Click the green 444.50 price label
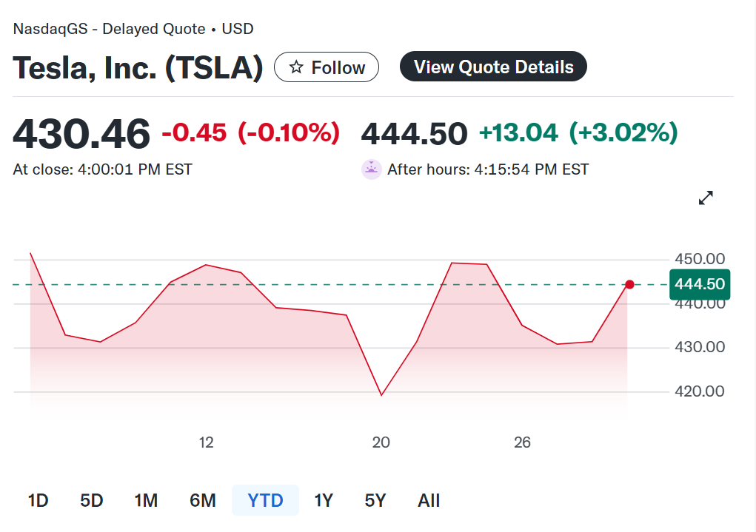This screenshot has height=532, width=756. [x=700, y=285]
